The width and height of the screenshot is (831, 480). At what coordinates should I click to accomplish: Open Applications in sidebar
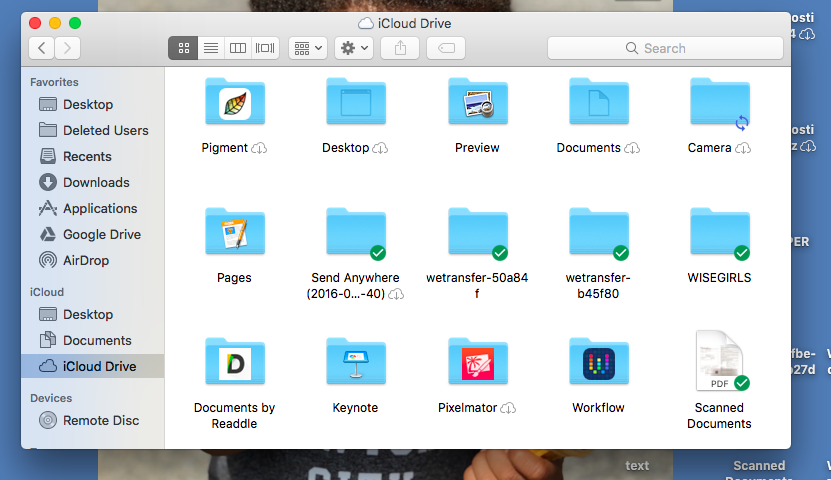click(x=93, y=208)
